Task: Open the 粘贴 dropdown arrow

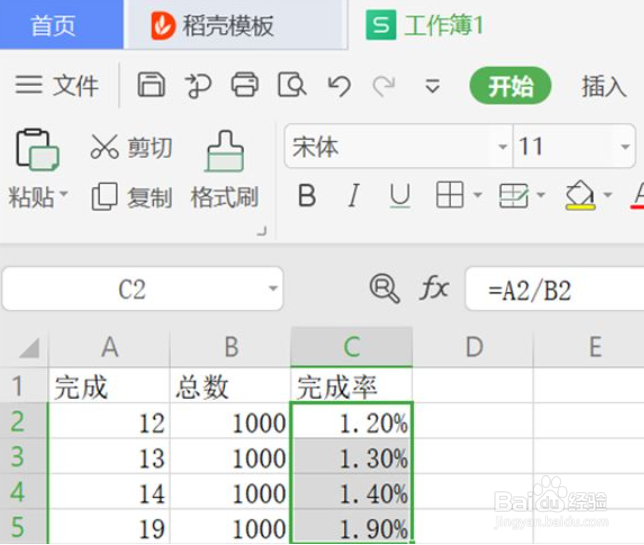Action: tap(64, 193)
